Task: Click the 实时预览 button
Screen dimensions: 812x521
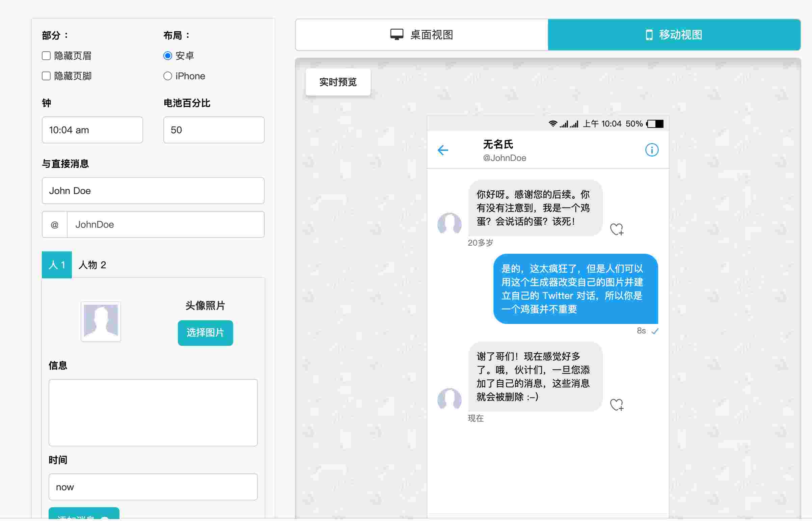Action: coord(338,82)
